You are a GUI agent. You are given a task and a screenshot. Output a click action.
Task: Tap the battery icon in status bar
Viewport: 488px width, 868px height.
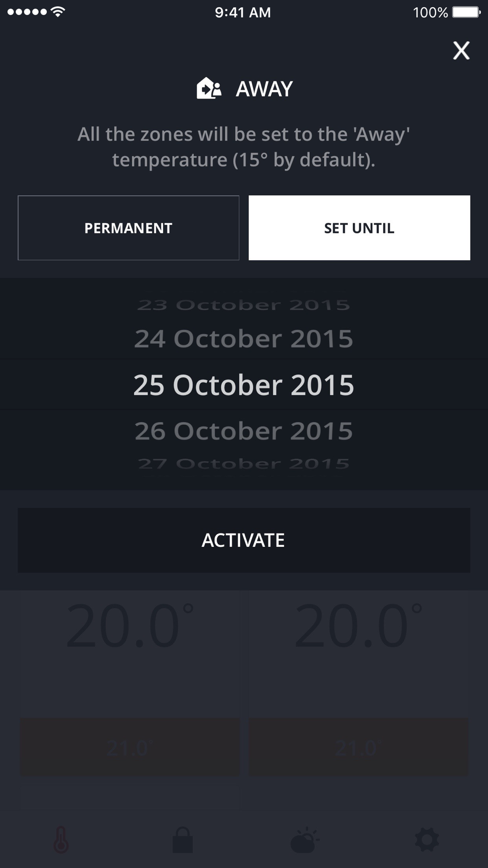(467, 12)
